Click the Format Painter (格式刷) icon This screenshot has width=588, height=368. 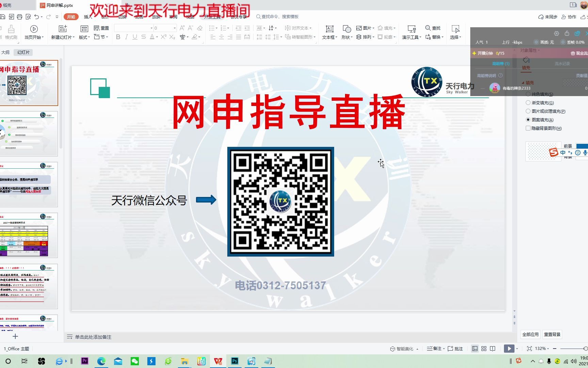coord(11,32)
